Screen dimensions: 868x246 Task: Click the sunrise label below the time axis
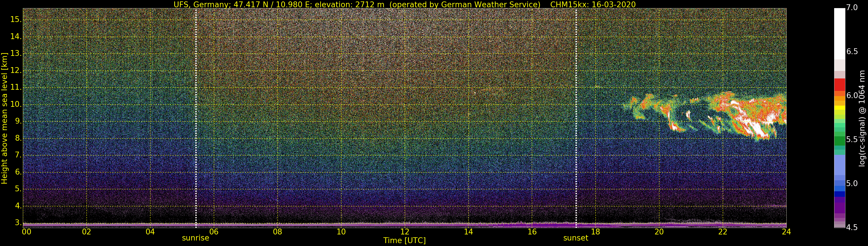click(x=195, y=238)
